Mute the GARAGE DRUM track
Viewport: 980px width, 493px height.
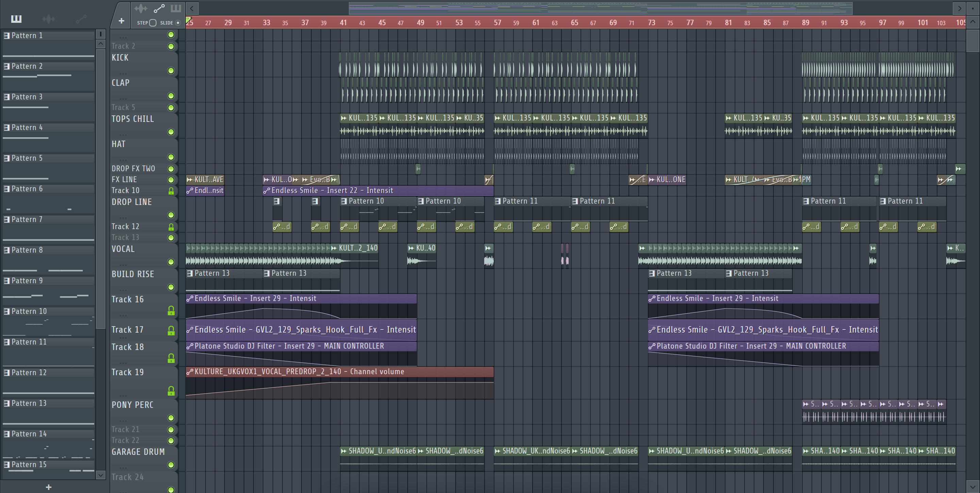[x=171, y=465]
